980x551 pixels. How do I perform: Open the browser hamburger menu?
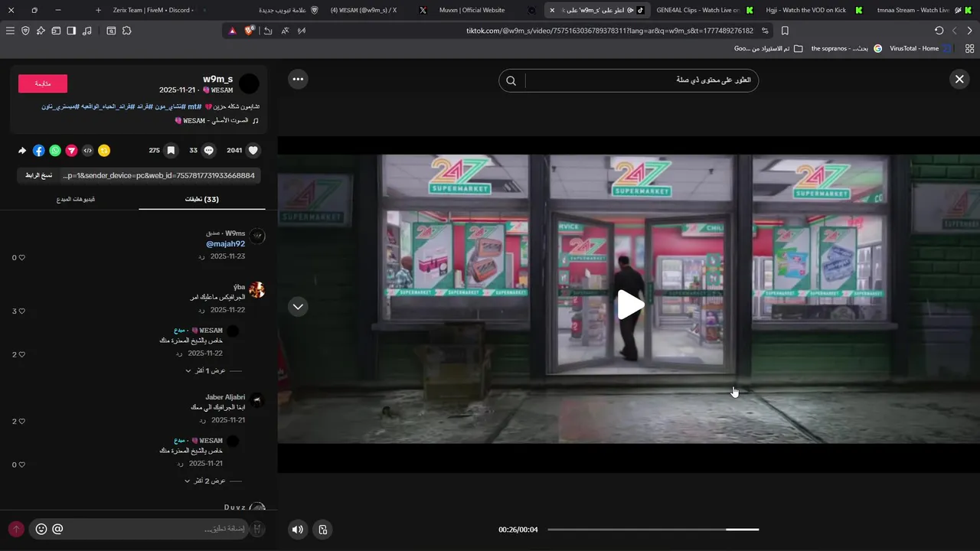click(x=10, y=31)
